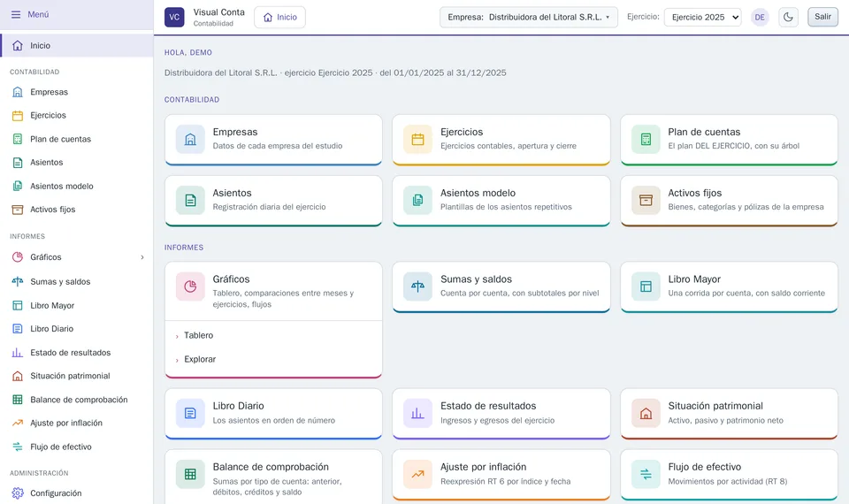Click the Inicio button in top bar
Viewport: 849px width, 504px height.
click(280, 18)
